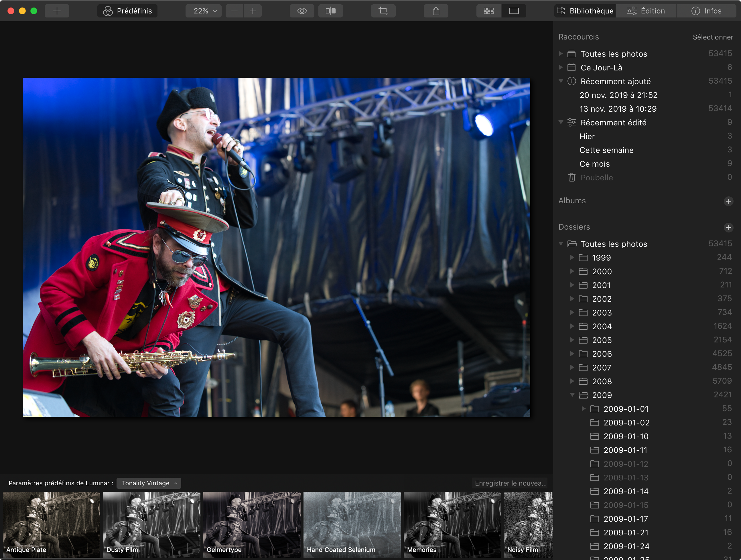Click the Récemment édité sliders icon
The height and width of the screenshot is (560, 741).
pyautogui.click(x=571, y=122)
